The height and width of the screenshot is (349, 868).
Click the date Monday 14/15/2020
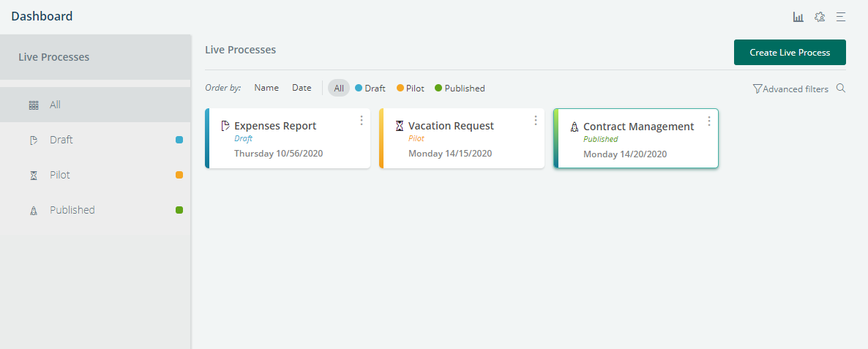450,153
